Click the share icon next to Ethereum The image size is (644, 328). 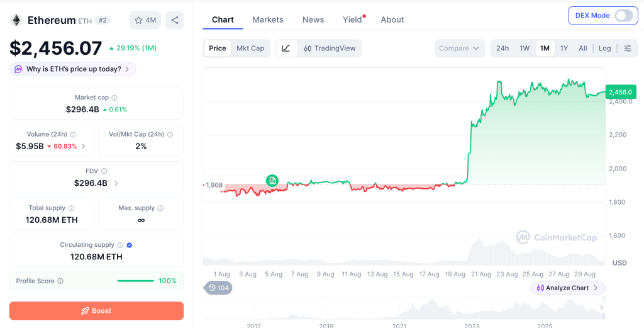[x=175, y=20]
